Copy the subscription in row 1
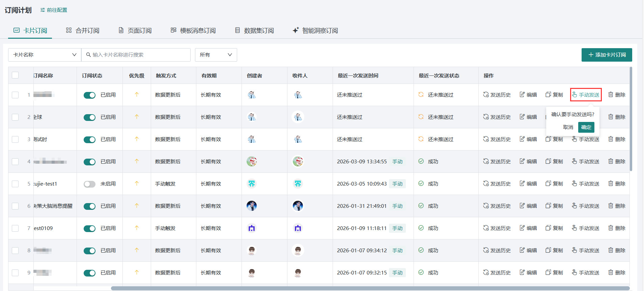Image resolution: width=644 pixels, height=291 pixels. pyautogui.click(x=554, y=95)
